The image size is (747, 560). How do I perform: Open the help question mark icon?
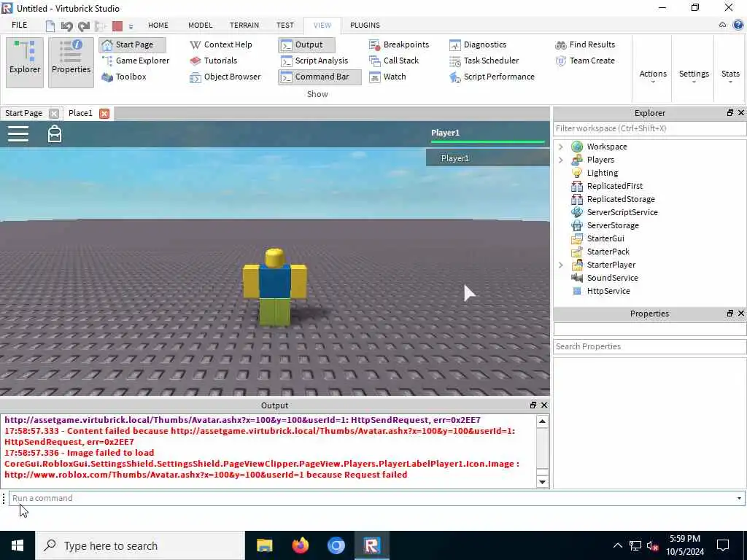coord(738,26)
